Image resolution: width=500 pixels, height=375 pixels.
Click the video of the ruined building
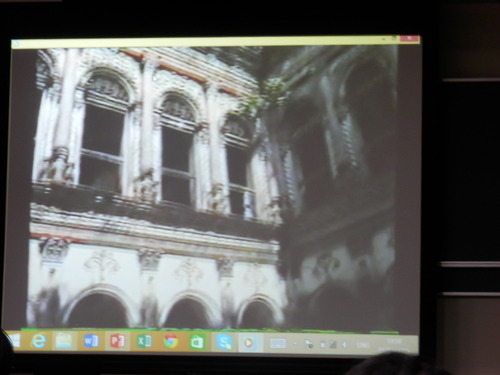pyautogui.click(x=213, y=188)
